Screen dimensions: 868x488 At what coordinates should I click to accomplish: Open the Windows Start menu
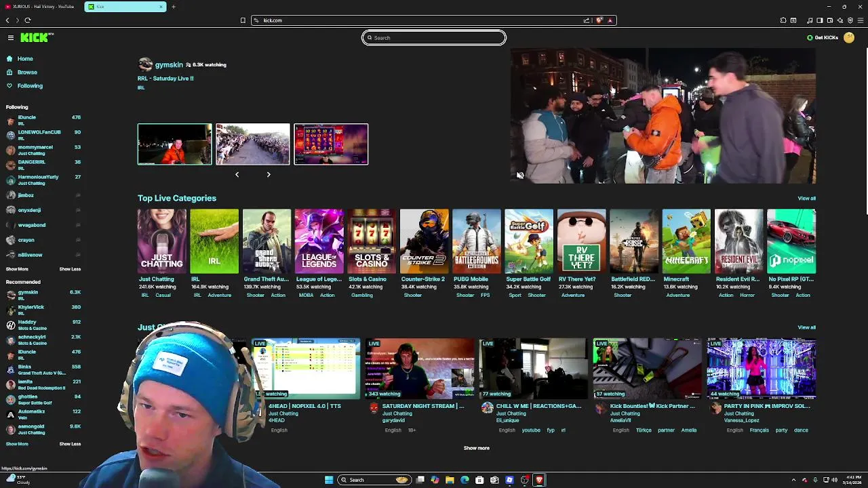click(329, 480)
